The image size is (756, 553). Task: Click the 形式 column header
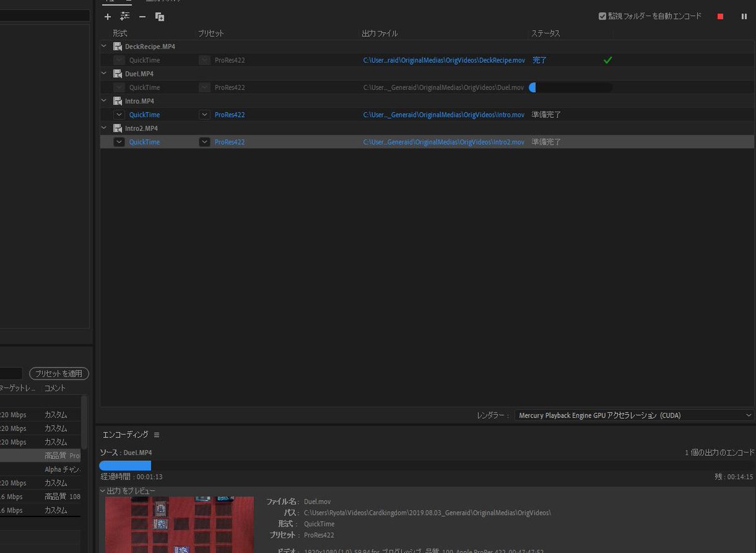point(120,33)
